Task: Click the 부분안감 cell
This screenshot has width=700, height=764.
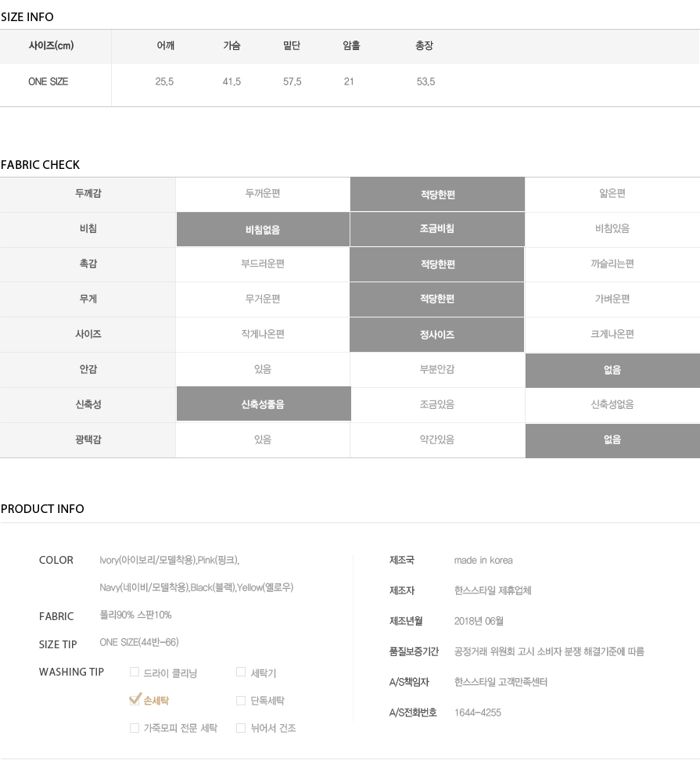Action: point(437,369)
